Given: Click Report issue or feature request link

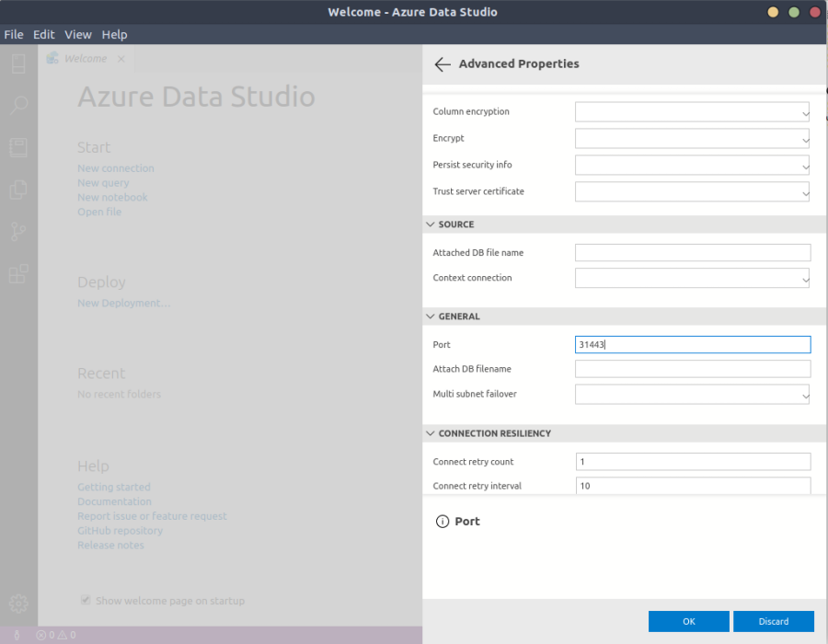Looking at the screenshot, I should [x=152, y=516].
